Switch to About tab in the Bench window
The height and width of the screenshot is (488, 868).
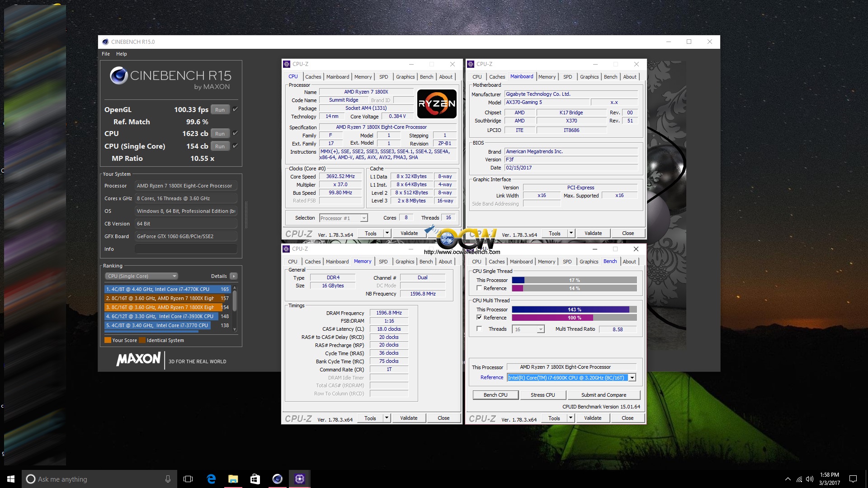(x=629, y=262)
